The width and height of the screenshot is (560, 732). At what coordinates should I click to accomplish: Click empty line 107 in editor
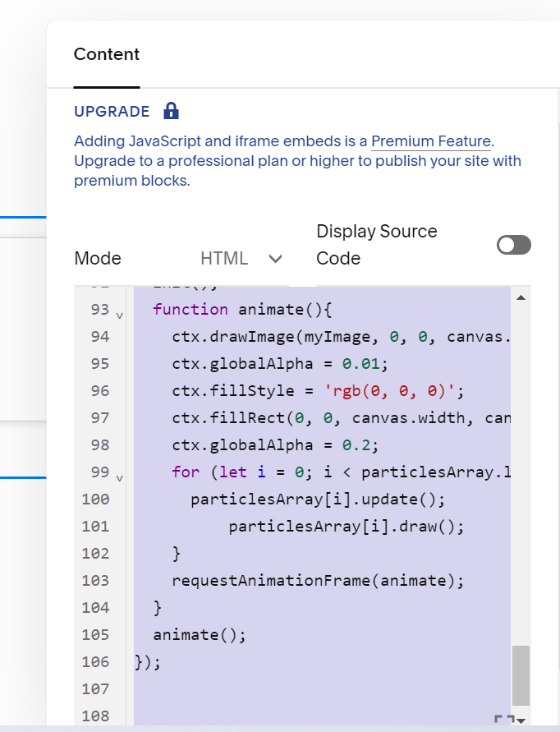(x=322, y=688)
